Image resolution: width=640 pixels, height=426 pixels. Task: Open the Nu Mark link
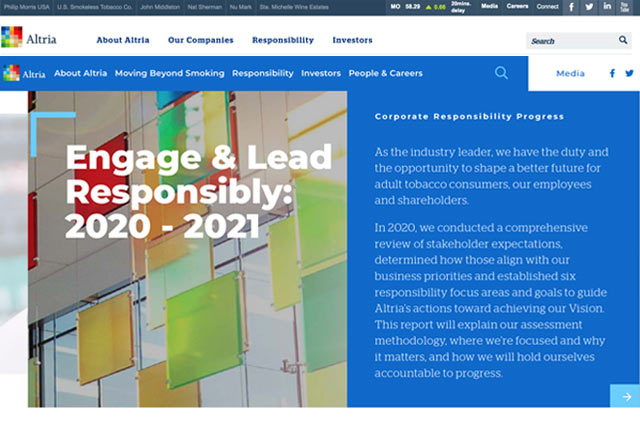[241, 7]
